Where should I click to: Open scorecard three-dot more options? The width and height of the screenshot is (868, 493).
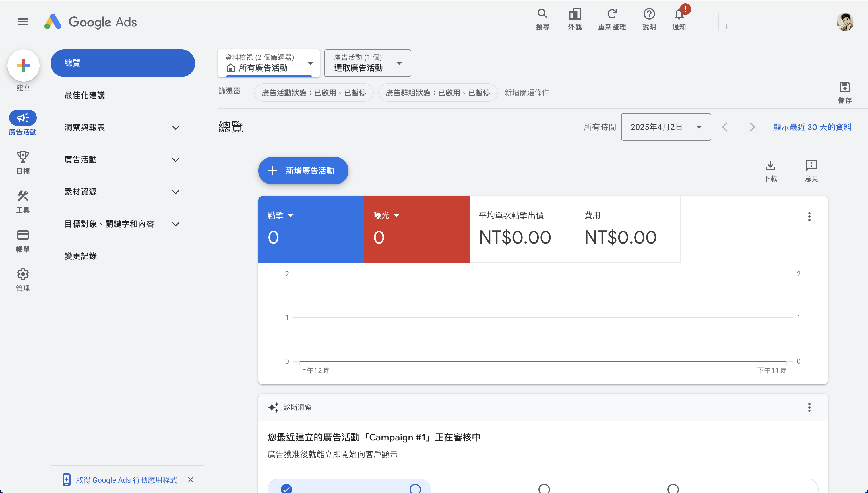pyautogui.click(x=809, y=217)
